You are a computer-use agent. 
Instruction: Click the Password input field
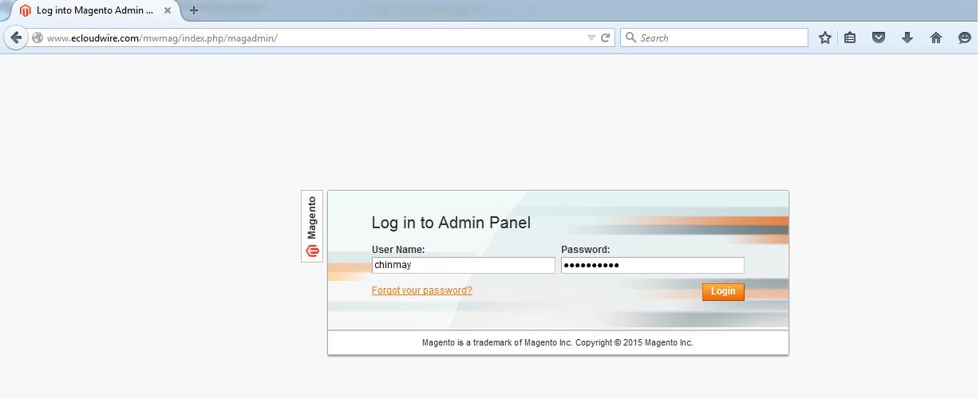click(653, 265)
